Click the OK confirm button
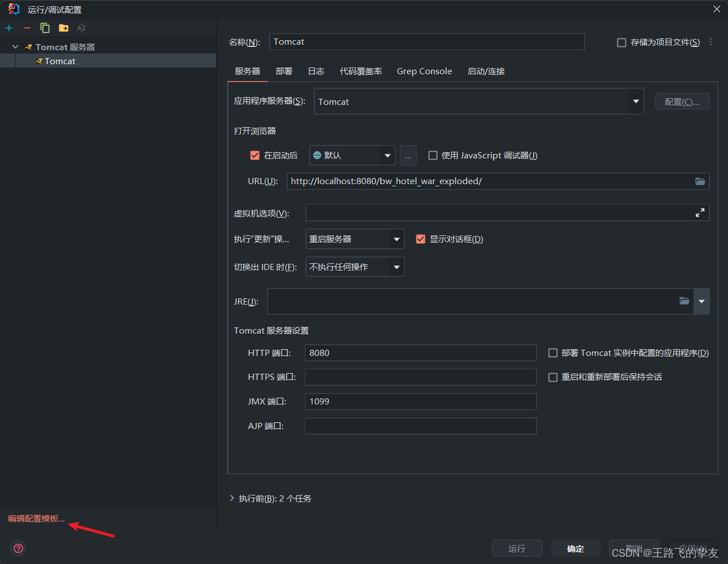The image size is (728, 564). tap(576, 548)
